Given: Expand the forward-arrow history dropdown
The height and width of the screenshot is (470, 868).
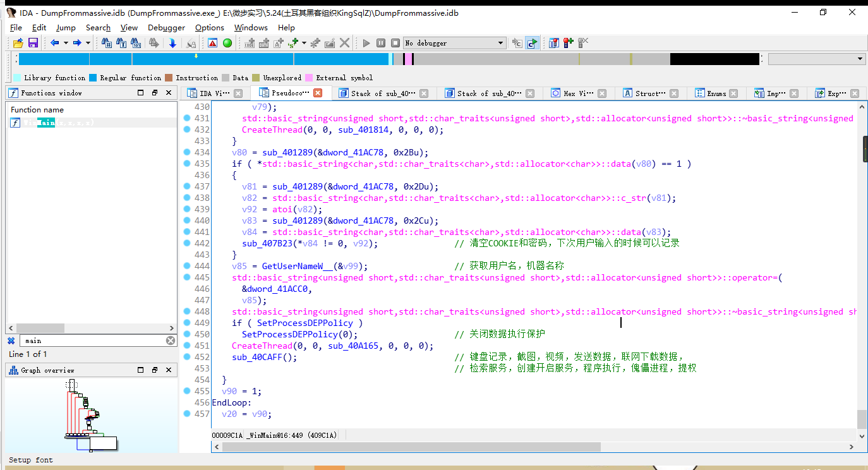Looking at the screenshot, I should pos(88,43).
